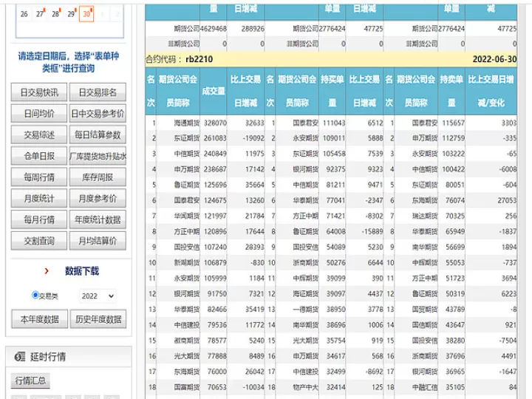The image size is (532, 399).
Task: Select the 交易类 radio button
Action: [x=35, y=295]
